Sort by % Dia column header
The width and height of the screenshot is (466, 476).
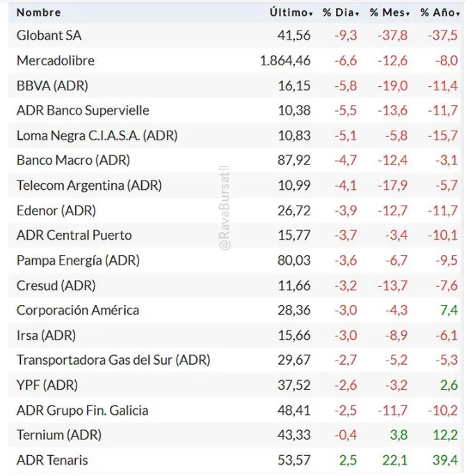point(340,13)
